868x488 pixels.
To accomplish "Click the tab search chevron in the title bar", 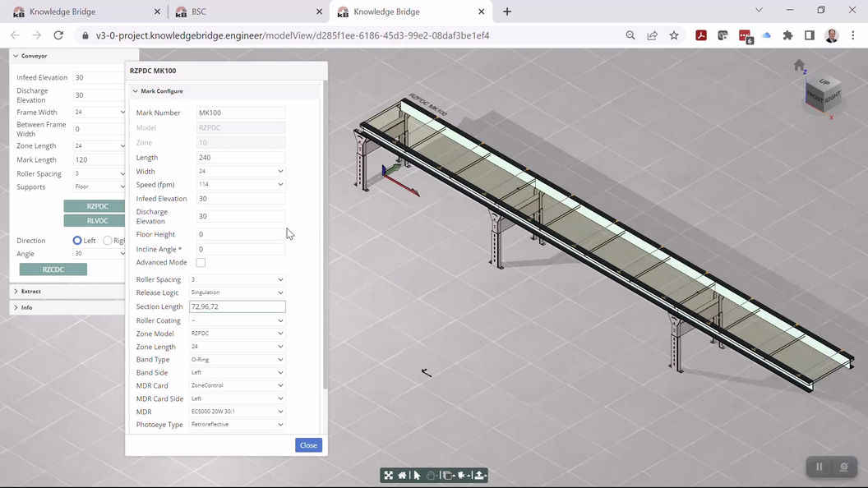I will tap(759, 10).
